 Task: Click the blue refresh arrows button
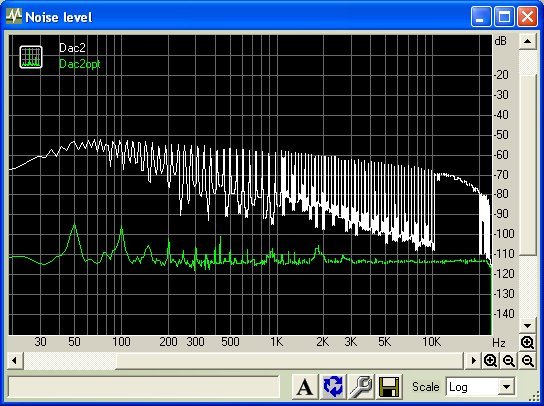click(x=333, y=387)
